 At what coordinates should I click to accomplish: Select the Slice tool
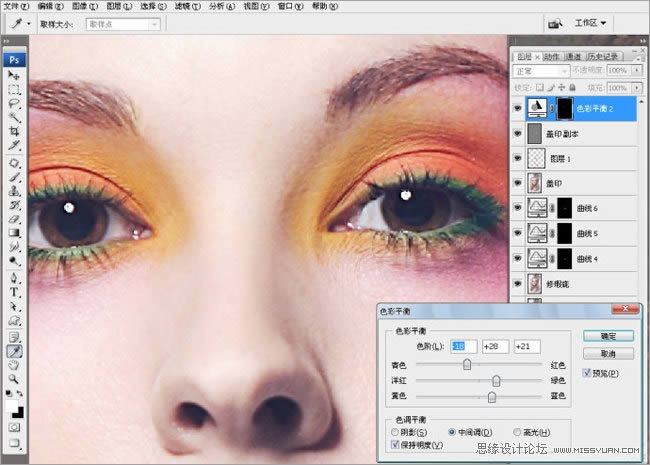click(14, 145)
